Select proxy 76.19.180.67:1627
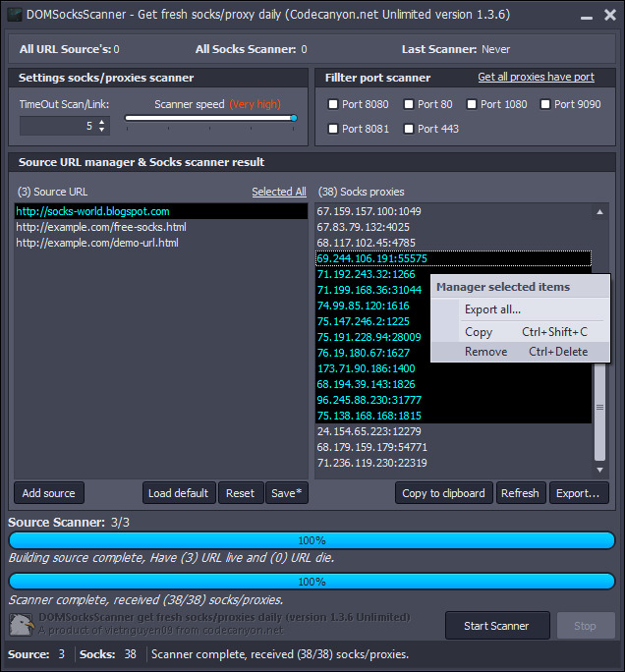625x672 pixels. click(x=373, y=353)
